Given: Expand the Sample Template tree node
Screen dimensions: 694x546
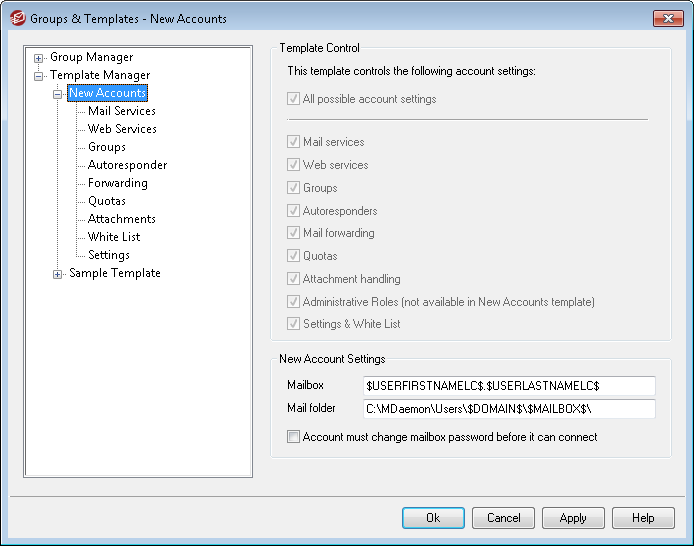Looking at the screenshot, I should [x=58, y=274].
